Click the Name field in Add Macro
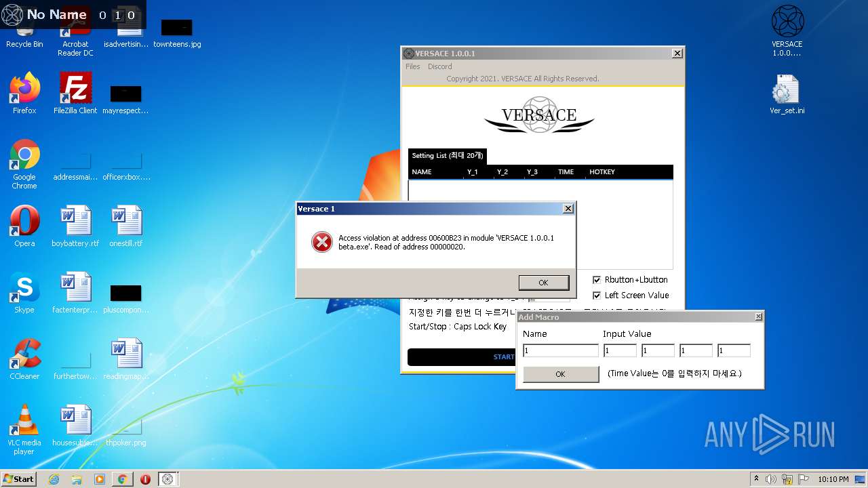 click(560, 350)
